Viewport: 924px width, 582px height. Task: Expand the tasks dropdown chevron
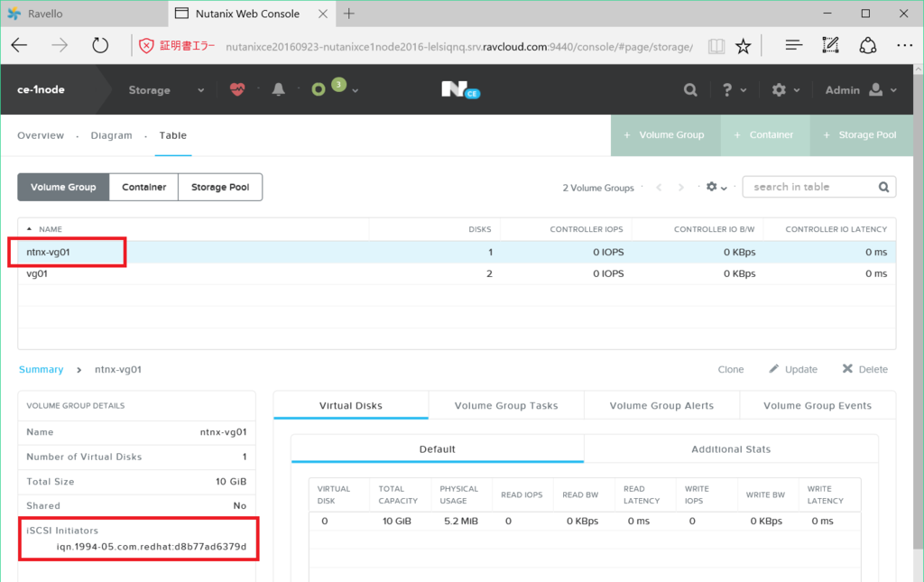[x=356, y=91]
